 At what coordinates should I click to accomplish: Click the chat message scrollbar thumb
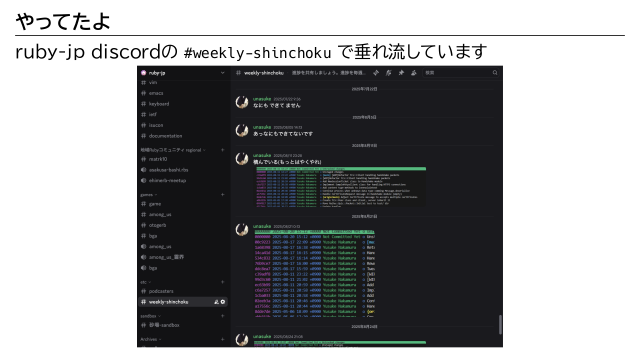click(x=500, y=324)
